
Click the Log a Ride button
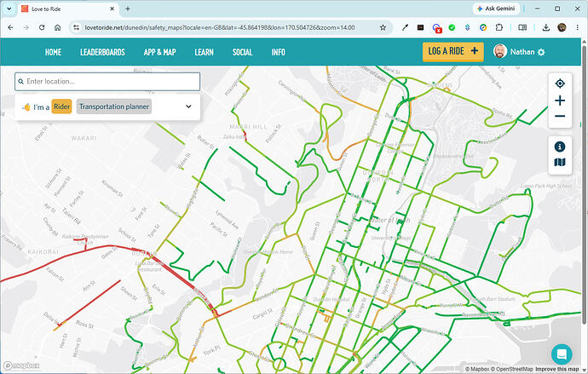coord(453,51)
